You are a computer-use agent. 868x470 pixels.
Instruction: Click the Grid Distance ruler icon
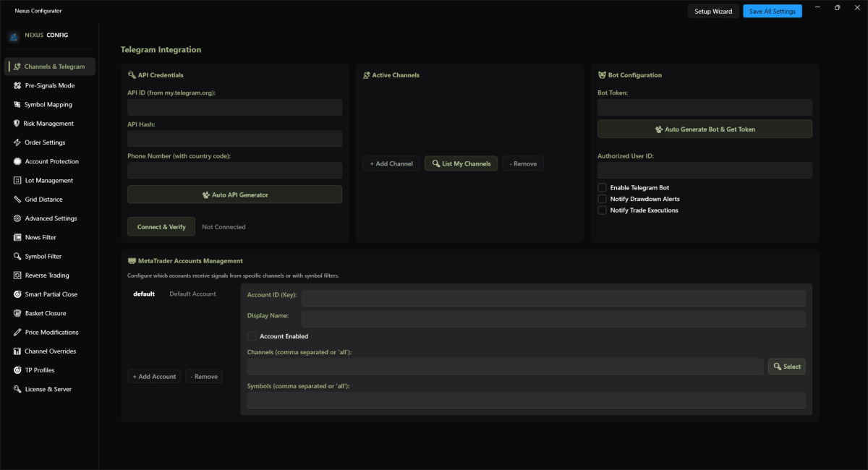click(17, 200)
